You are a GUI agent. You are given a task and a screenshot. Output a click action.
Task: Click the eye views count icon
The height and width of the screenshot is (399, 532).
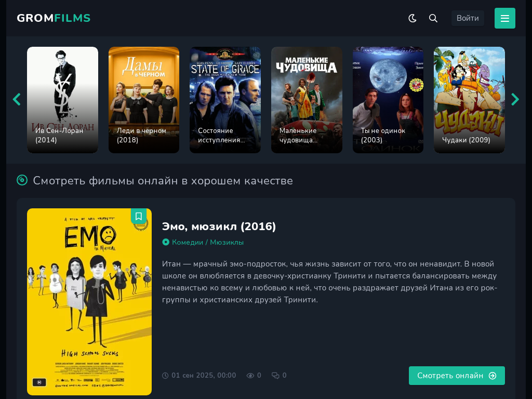(250, 376)
